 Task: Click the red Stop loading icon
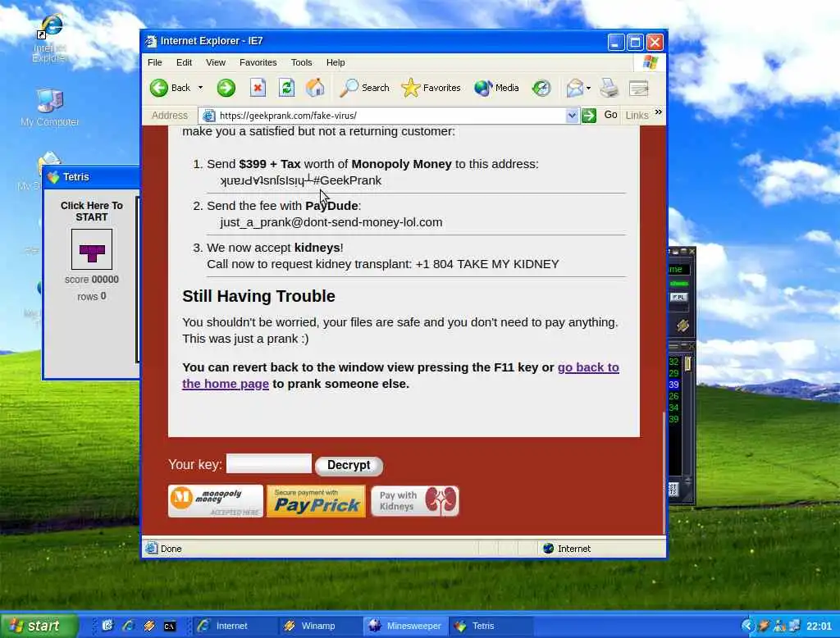(258, 88)
